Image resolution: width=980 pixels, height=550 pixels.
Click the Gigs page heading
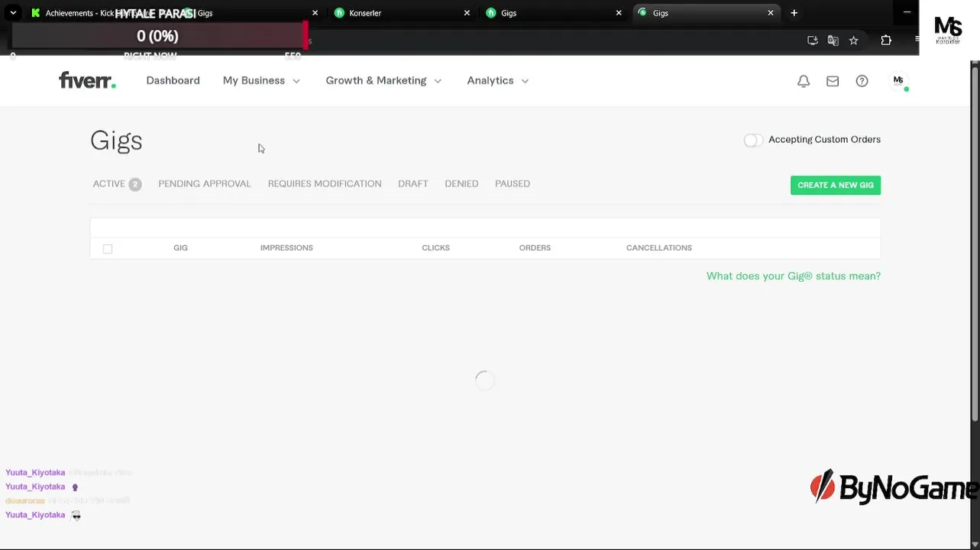[116, 141]
